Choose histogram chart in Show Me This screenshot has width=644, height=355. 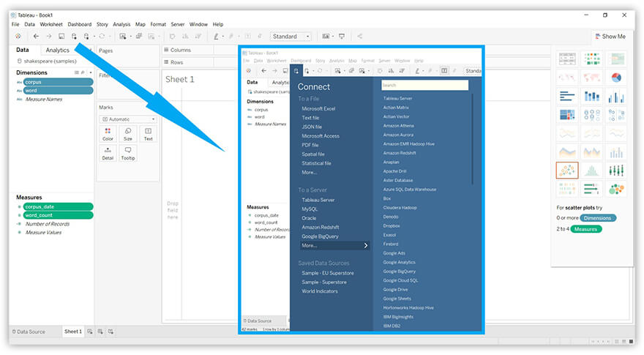tap(591, 170)
